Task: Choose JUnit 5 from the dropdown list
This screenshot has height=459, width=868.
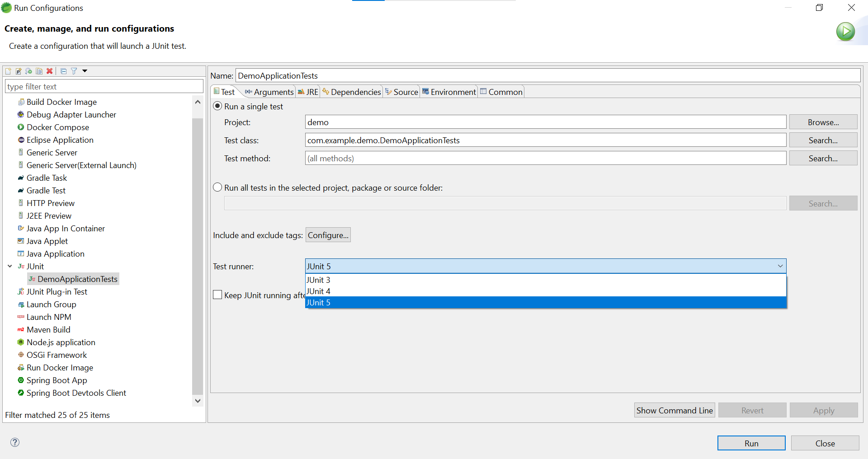Action: [x=546, y=302]
